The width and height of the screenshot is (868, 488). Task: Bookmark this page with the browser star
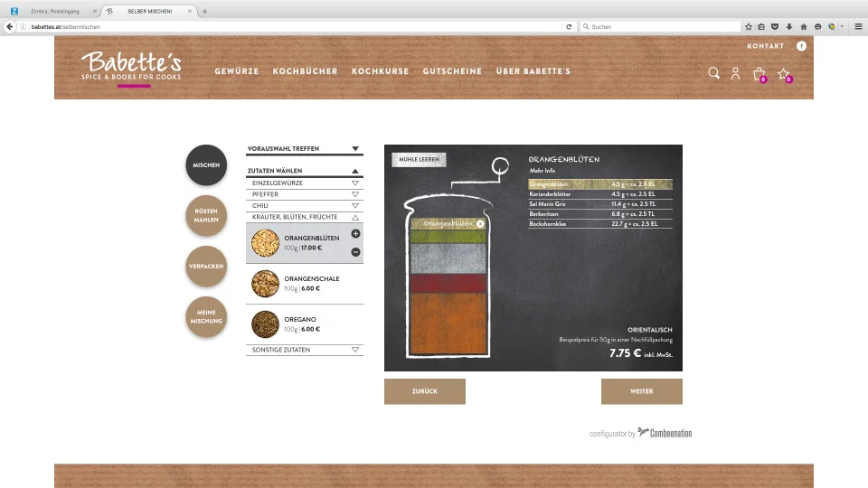coord(749,26)
